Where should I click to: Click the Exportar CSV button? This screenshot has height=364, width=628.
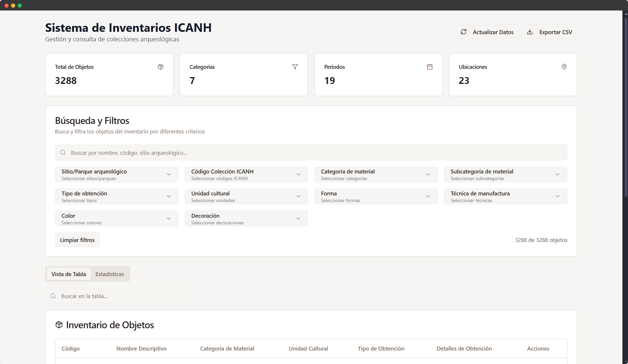coord(549,32)
